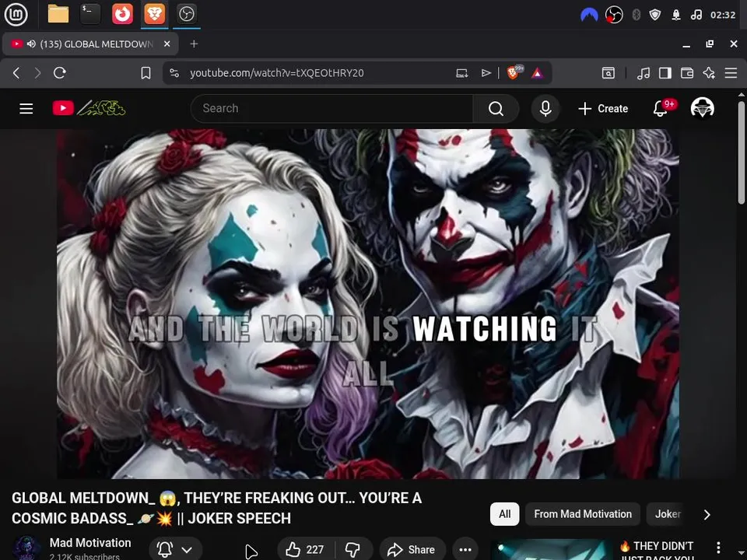Open the Linux Mint start menu

[16, 14]
